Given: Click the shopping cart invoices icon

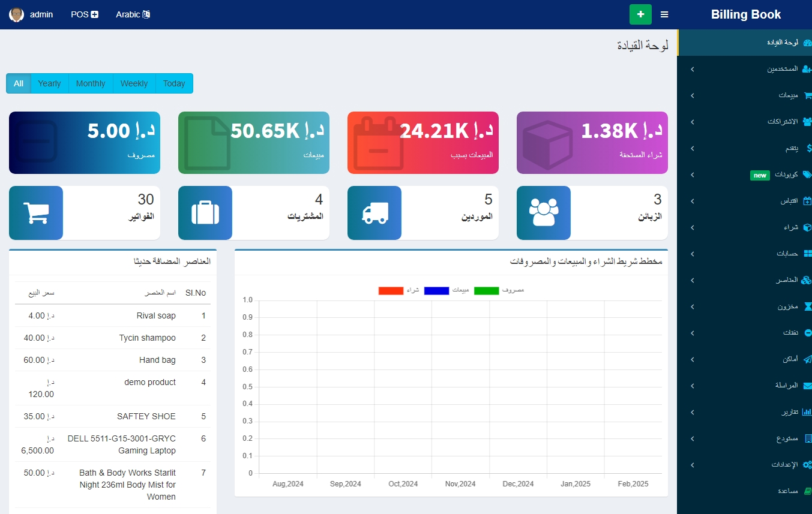Looking at the screenshot, I should coord(35,213).
